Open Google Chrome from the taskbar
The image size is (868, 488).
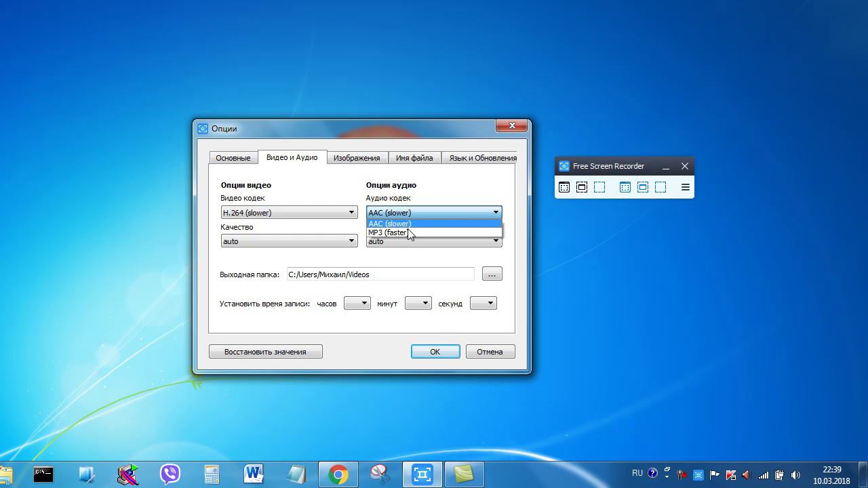(338, 474)
